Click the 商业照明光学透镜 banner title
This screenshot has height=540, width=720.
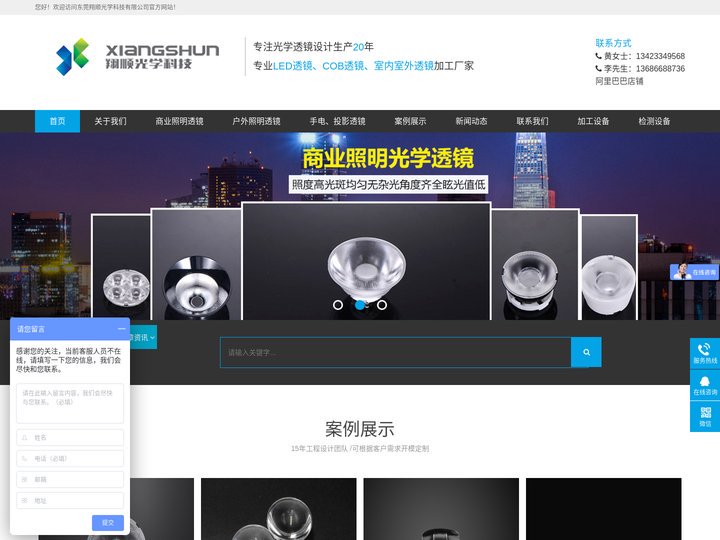[x=388, y=158]
